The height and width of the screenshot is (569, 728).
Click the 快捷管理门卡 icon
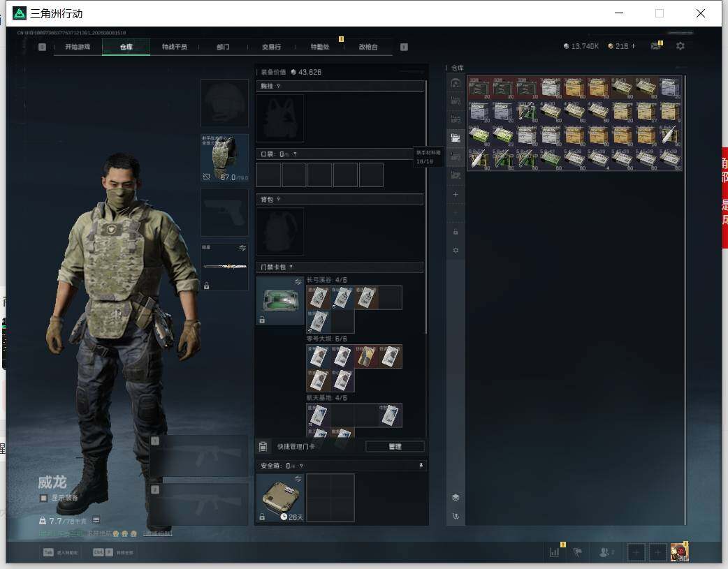[263, 447]
